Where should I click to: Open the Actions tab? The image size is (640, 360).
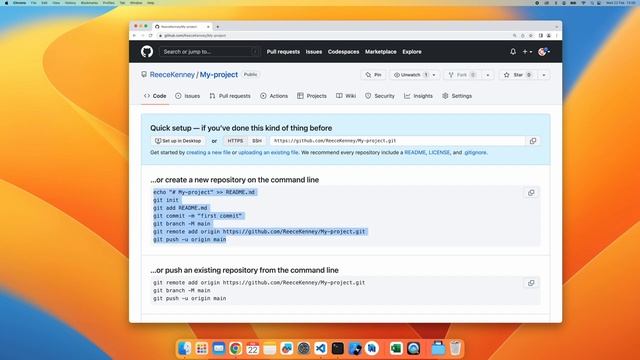(x=274, y=96)
